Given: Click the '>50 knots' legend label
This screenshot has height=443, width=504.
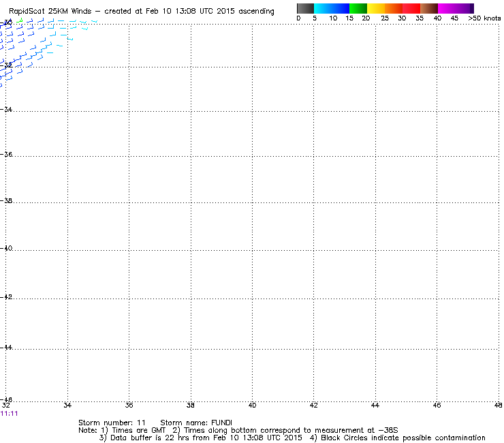Looking at the screenshot, I should [484, 18].
